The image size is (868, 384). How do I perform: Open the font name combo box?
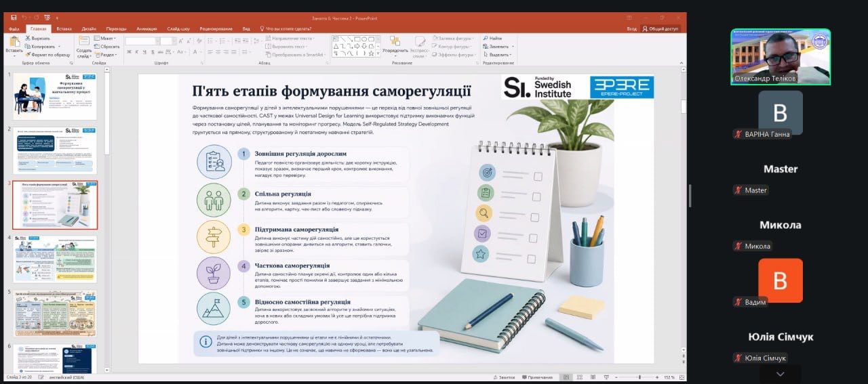click(141, 41)
